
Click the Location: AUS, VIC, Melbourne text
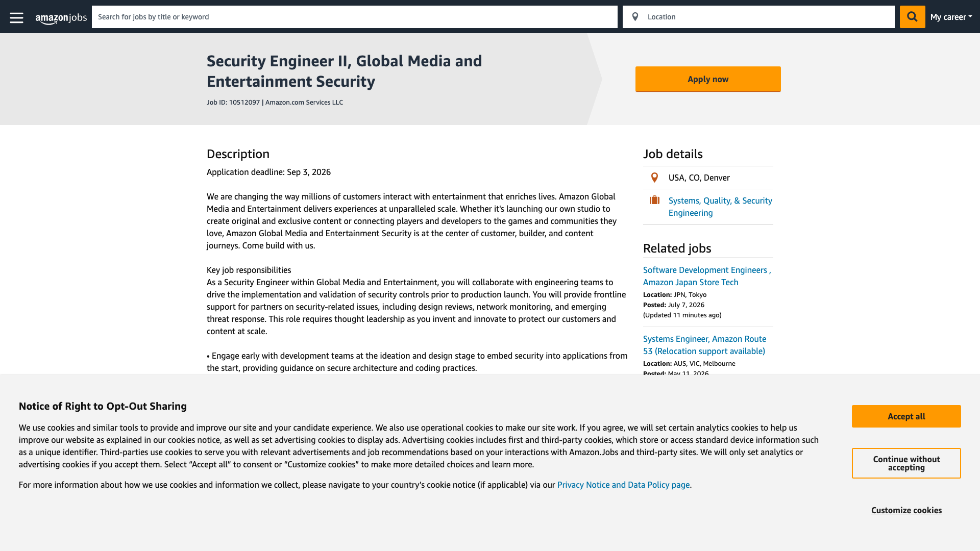[689, 363]
